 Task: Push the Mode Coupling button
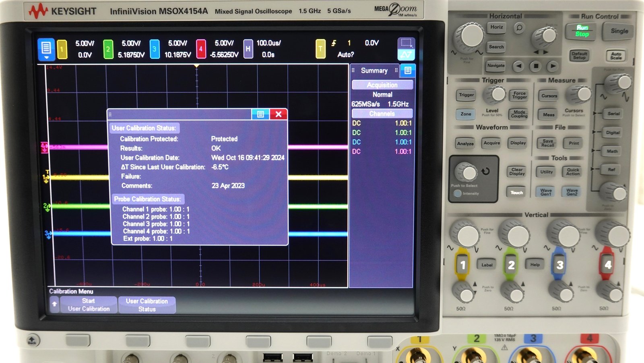point(519,114)
